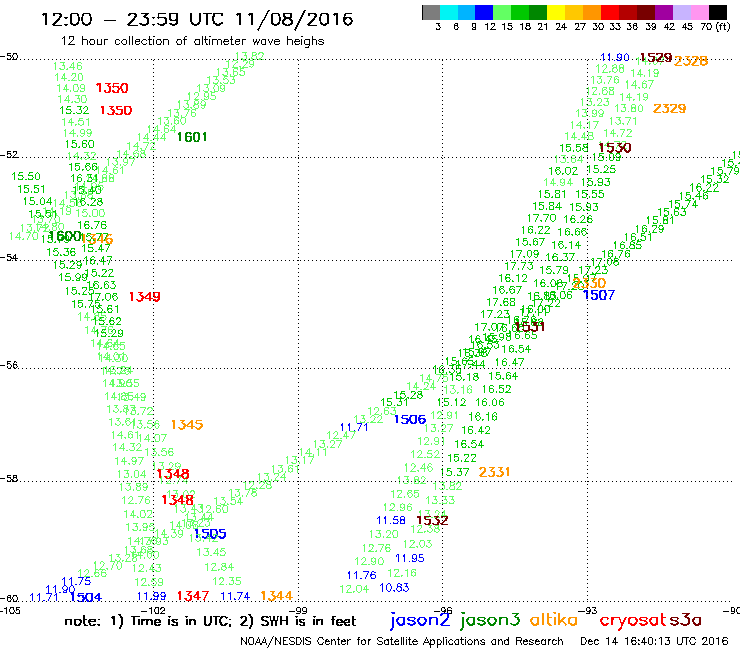The width and height of the screenshot is (740, 650).
Task: Click the wave height value '12.04'
Action: [354, 589]
